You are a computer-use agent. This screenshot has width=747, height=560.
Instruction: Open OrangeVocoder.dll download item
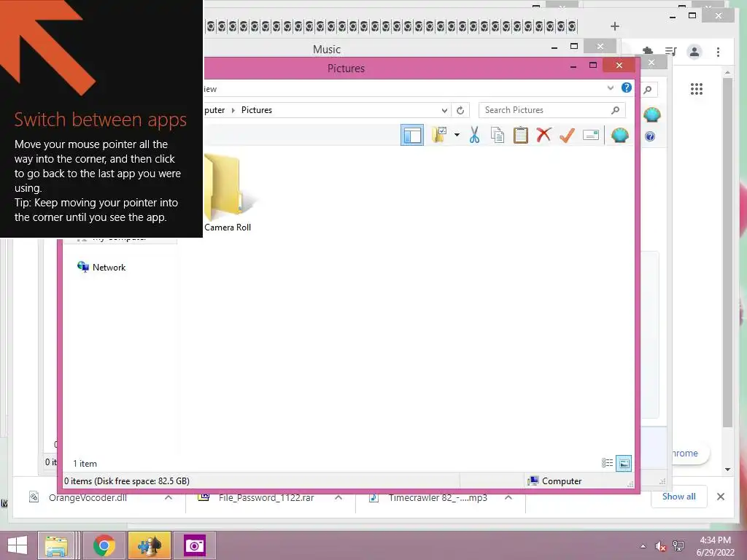(88, 497)
